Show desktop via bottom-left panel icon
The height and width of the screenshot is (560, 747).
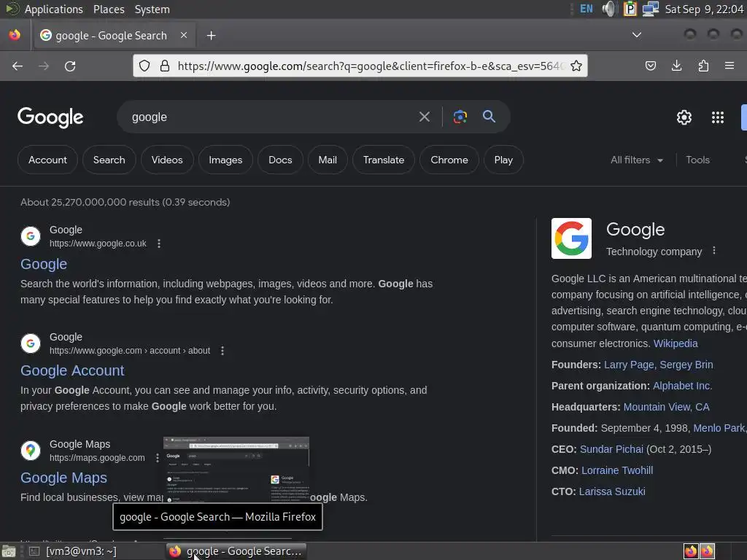point(9,551)
